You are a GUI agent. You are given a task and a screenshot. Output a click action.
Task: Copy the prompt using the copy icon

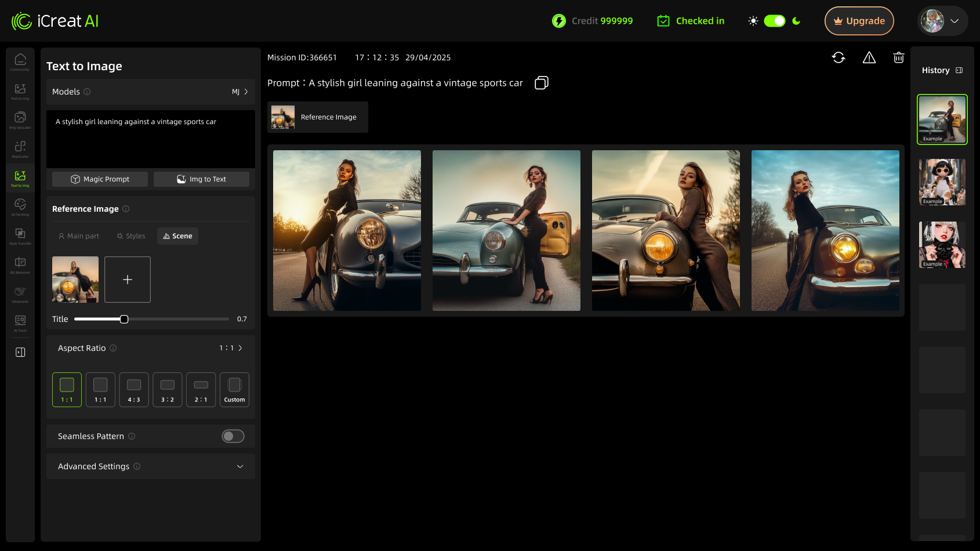coord(541,82)
